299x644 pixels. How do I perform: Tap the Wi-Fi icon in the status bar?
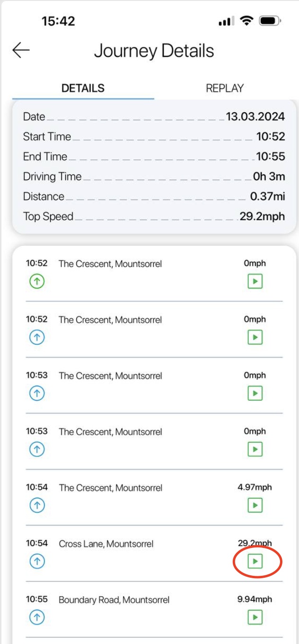click(247, 21)
